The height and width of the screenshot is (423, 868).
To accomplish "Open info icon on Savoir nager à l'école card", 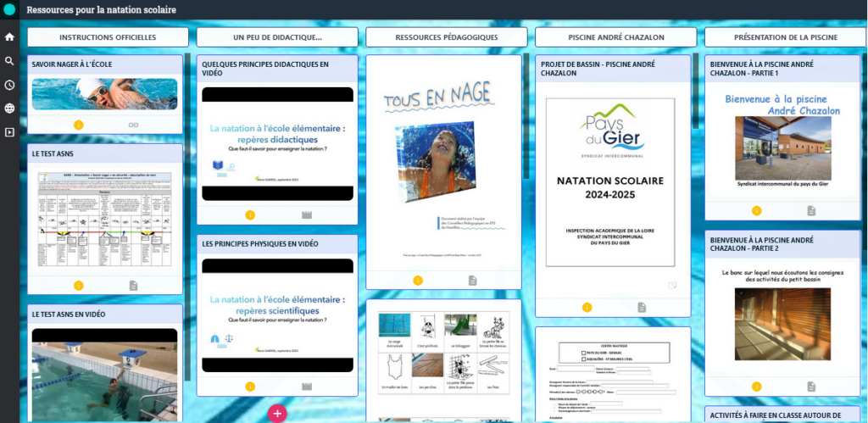I will tap(79, 125).
